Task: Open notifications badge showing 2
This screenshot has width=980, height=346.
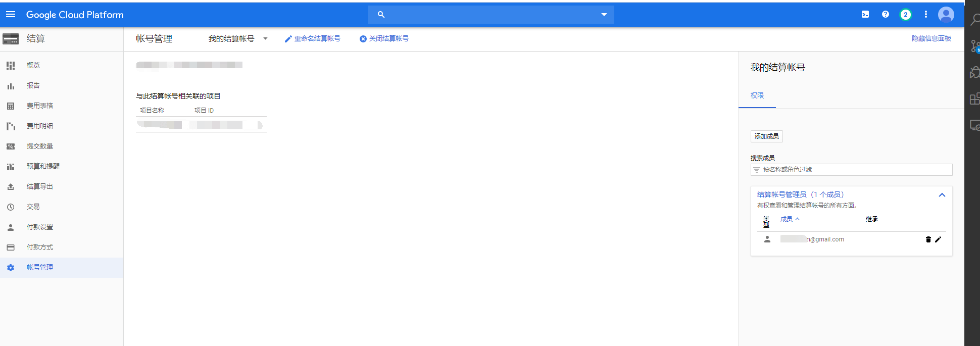Action: 906,15
